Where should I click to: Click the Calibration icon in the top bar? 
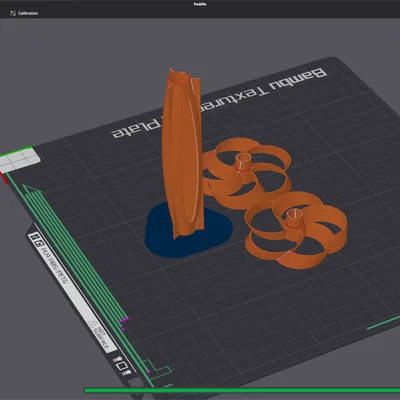pyautogui.click(x=13, y=13)
